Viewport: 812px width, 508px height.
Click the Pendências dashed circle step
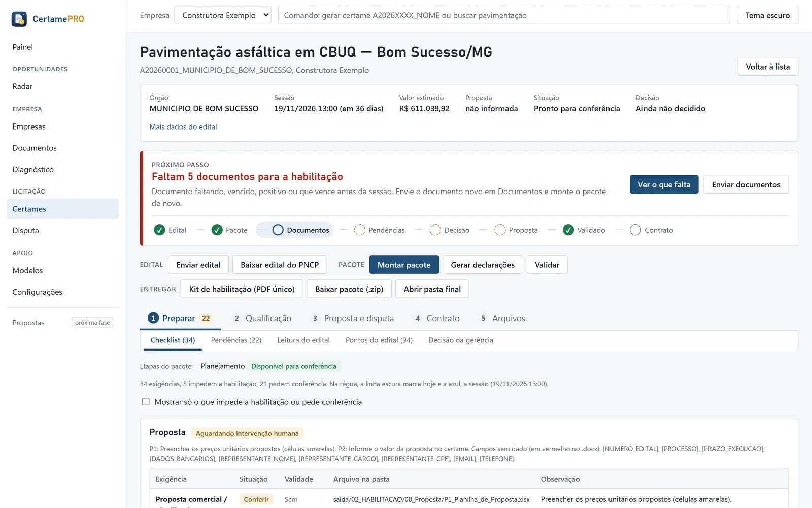click(x=359, y=230)
